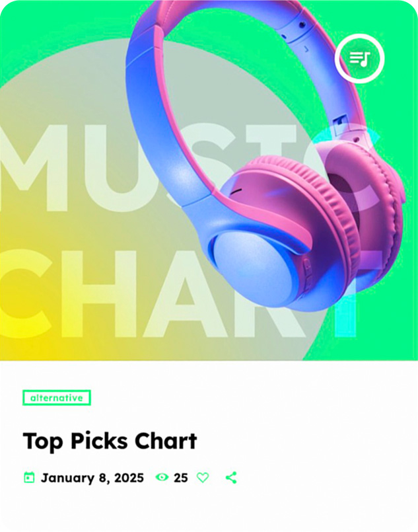This screenshot has height=532, width=418.
Task: Open the playlist queue icon in white circle
Action: tap(360, 59)
